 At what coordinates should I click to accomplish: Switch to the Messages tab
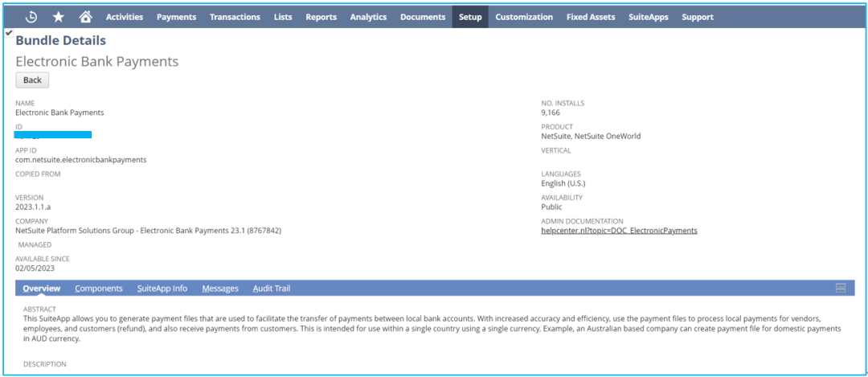pyautogui.click(x=220, y=289)
